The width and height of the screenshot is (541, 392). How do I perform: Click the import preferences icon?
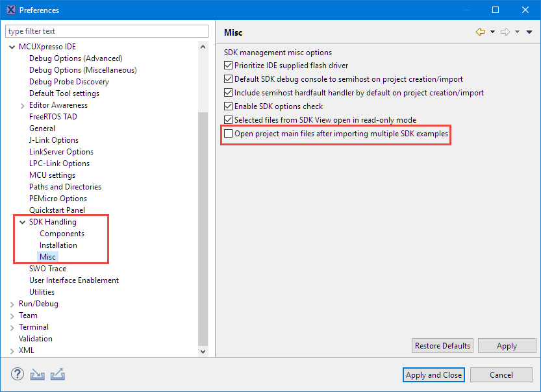click(x=38, y=376)
